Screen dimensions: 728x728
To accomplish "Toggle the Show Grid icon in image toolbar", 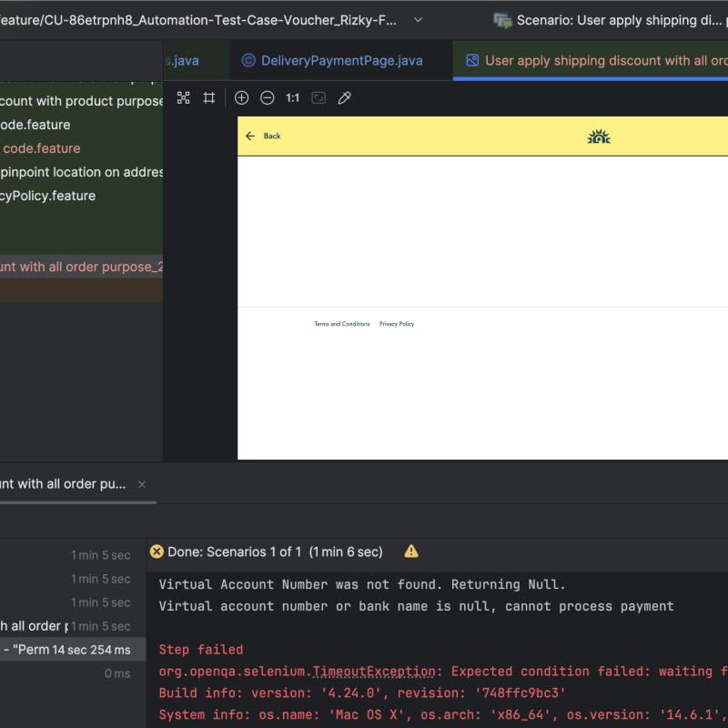I will pyautogui.click(x=208, y=97).
